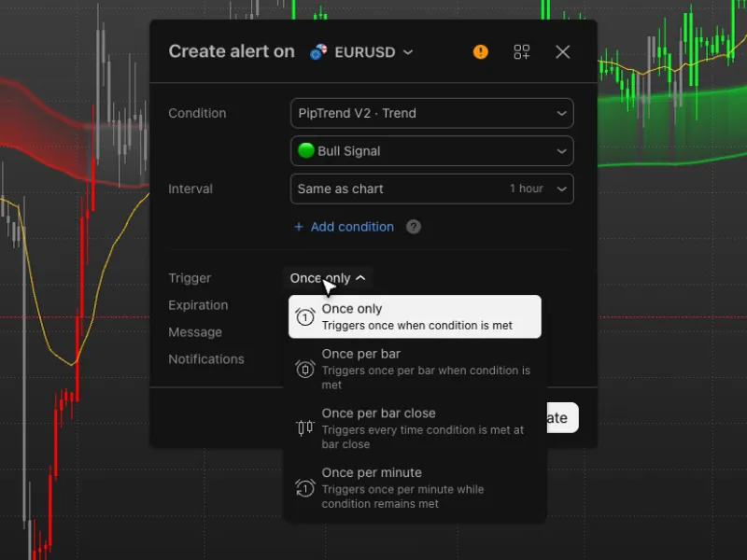The image size is (747, 560).
Task: Click the Trigger label
Action: tap(190, 278)
